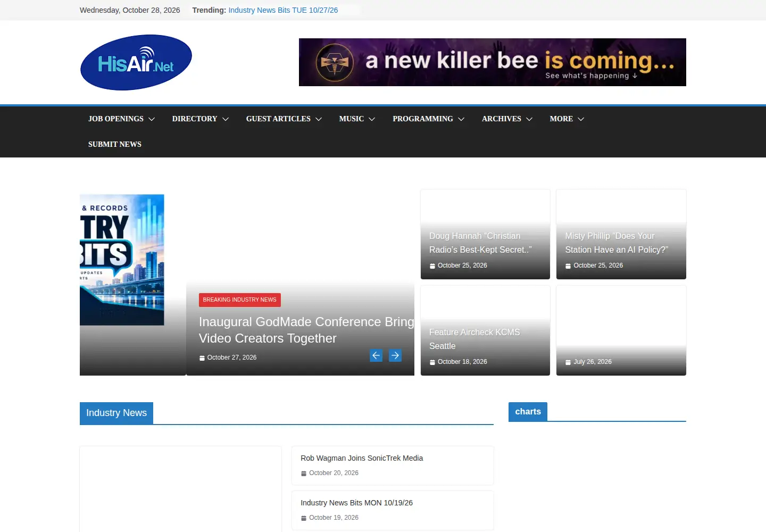Click the October 19, 2026 date text
766x532 pixels.
(x=334, y=518)
